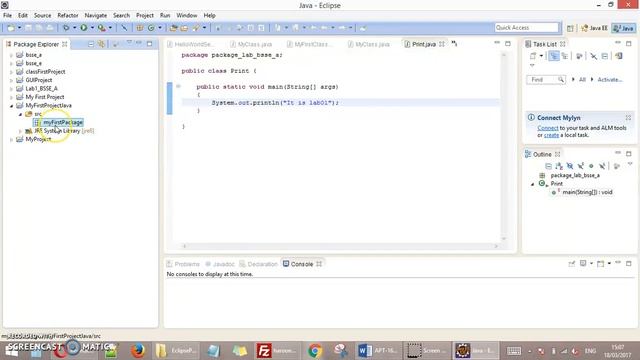Expand the bsse_a project node
The height and width of the screenshot is (360, 640).
point(11,55)
